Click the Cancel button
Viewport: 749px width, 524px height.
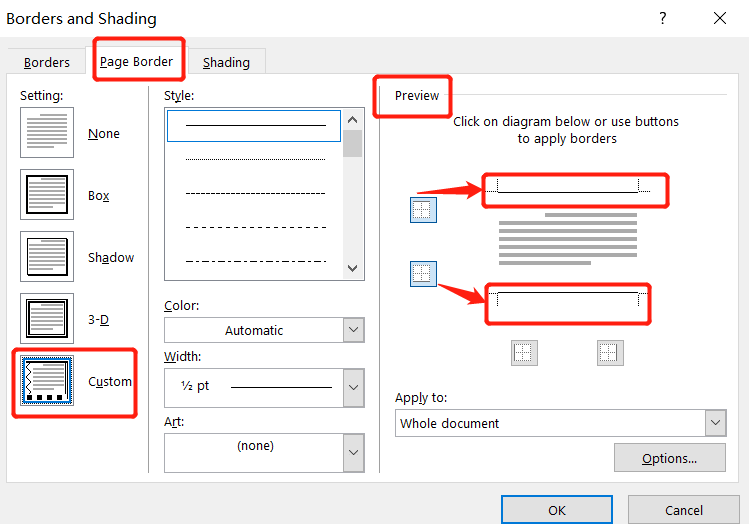coord(684,510)
